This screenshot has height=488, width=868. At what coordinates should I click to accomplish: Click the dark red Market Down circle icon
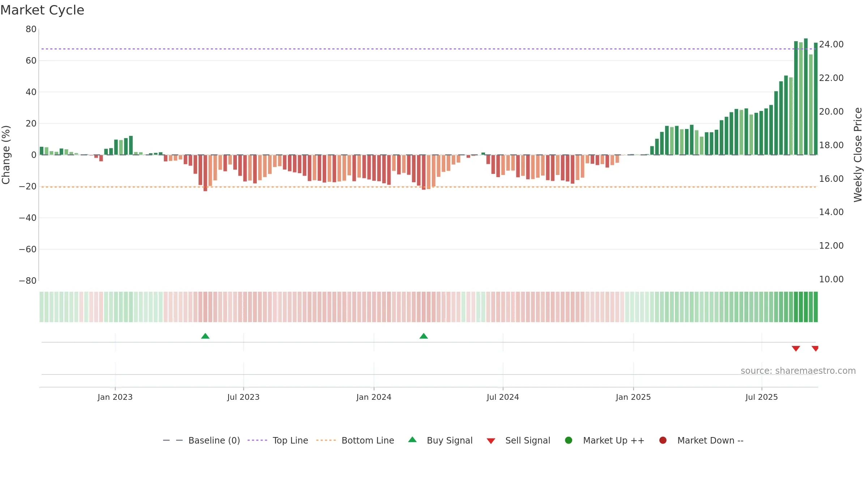(663, 440)
